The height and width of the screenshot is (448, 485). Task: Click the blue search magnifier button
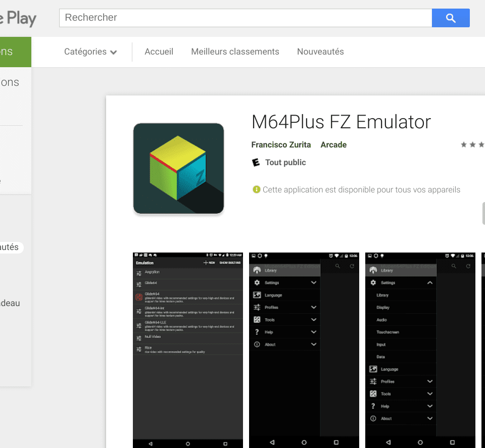click(x=451, y=18)
